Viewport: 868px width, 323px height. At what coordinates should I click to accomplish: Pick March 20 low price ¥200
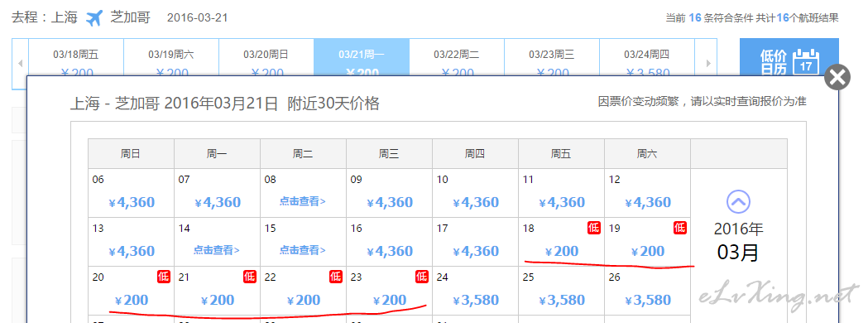click(x=132, y=291)
